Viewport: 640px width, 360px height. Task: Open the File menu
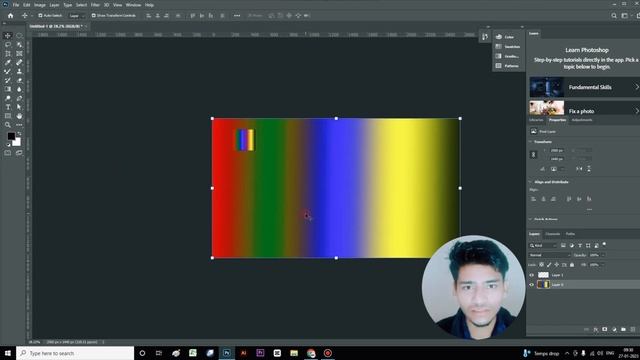point(16,5)
